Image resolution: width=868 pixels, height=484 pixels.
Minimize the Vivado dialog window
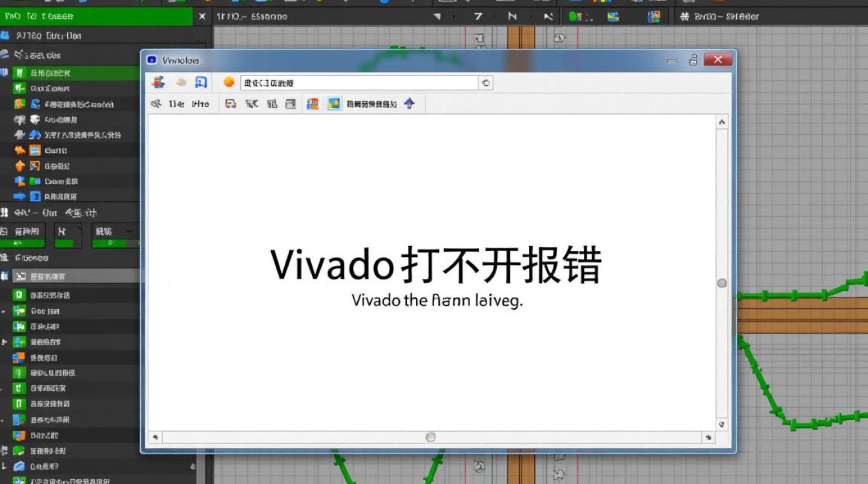point(672,61)
